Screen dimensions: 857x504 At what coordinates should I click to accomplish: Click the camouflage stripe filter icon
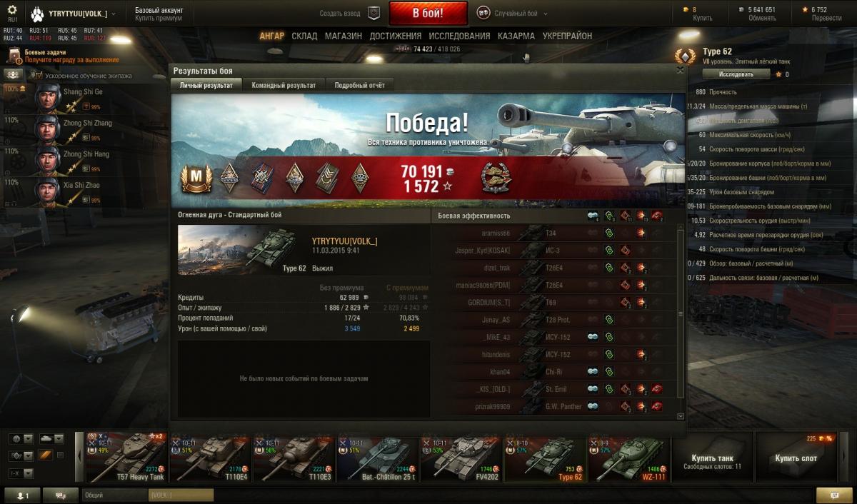tap(44, 455)
